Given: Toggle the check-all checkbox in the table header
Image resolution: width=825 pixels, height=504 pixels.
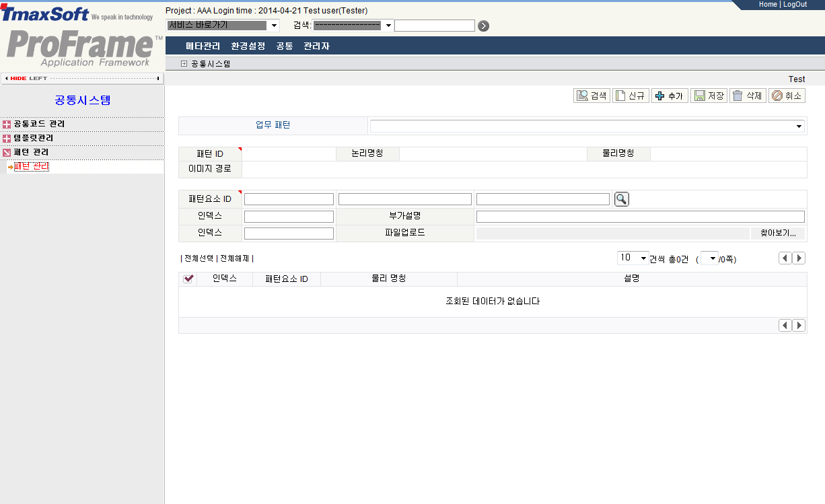Looking at the screenshot, I should coord(188,279).
